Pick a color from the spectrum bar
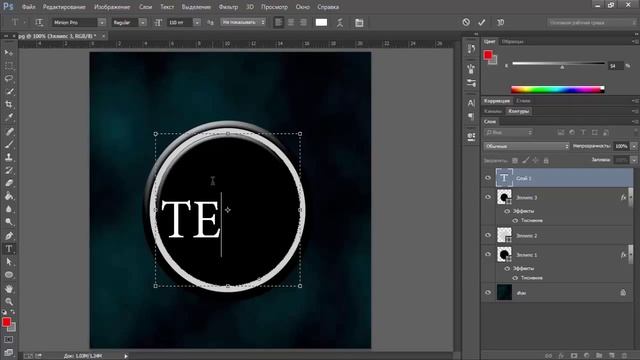This screenshot has height=360, width=640. pos(558,89)
